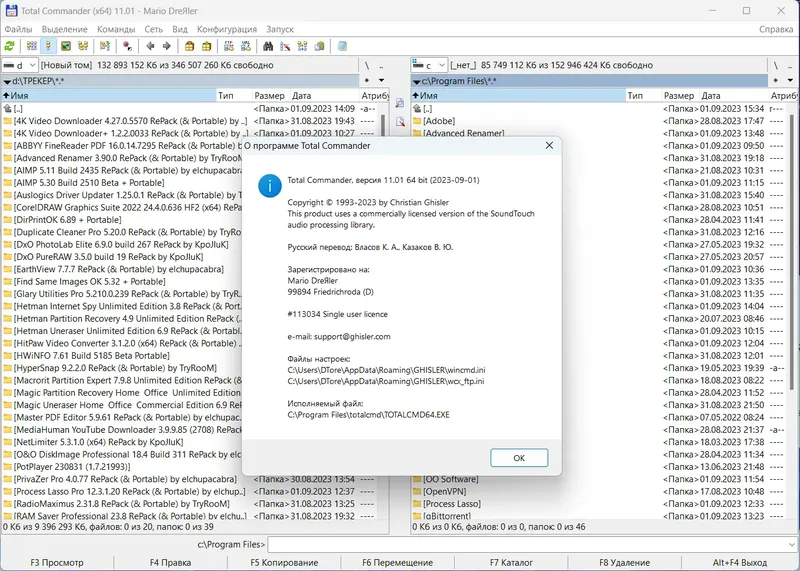Open the Выделение menu

(65, 29)
